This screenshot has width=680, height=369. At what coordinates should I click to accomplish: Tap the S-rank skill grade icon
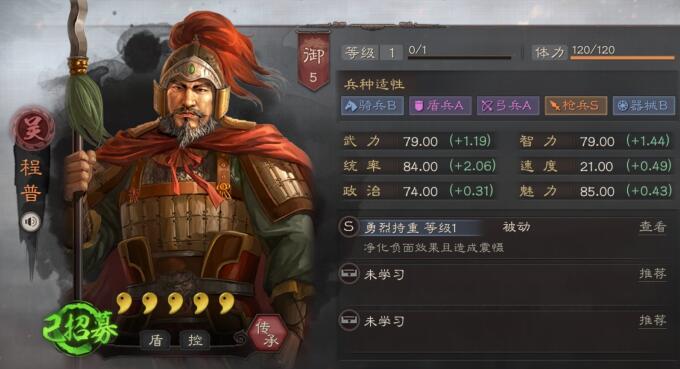pyautogui.click(x=349, y=227)
